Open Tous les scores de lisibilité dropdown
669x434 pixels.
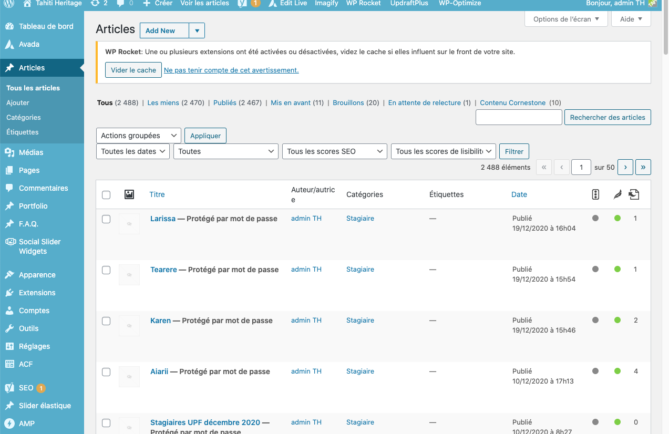tap(443, 151)
